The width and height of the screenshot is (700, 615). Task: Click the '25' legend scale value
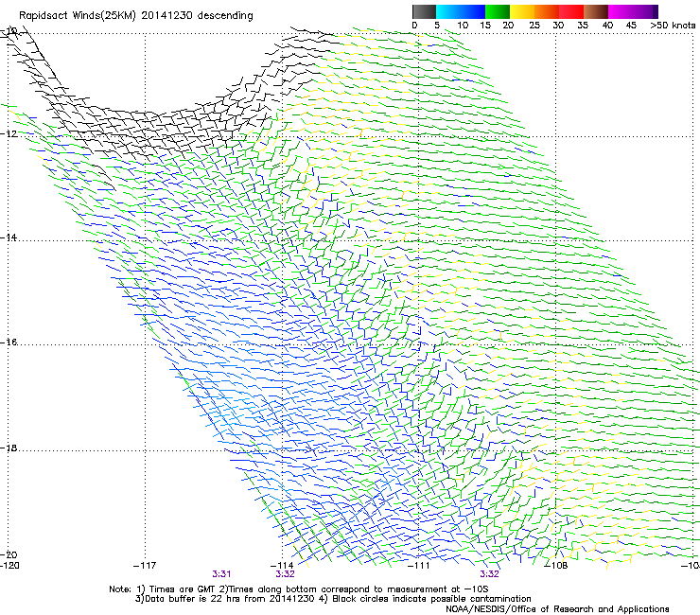click(534, 26)
